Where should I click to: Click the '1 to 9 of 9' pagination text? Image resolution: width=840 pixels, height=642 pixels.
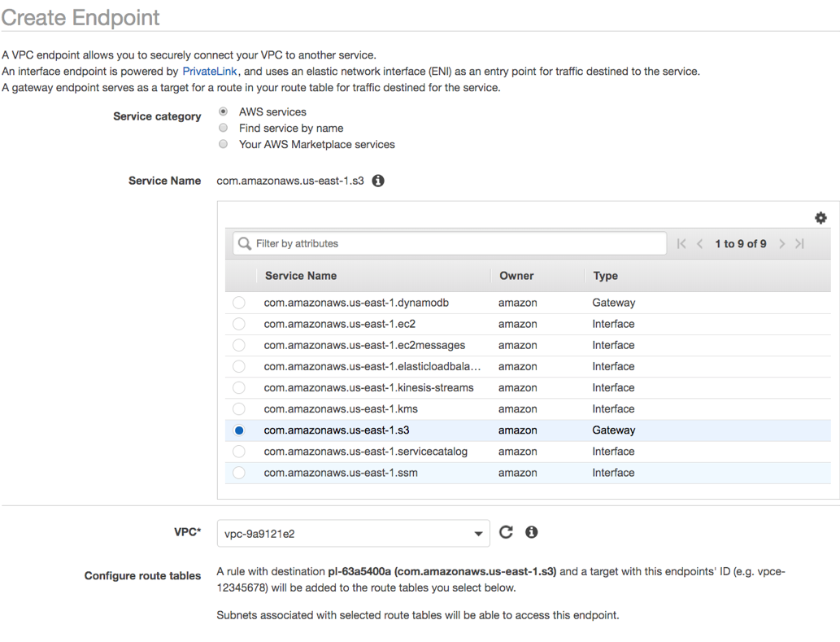pos(740,244)
